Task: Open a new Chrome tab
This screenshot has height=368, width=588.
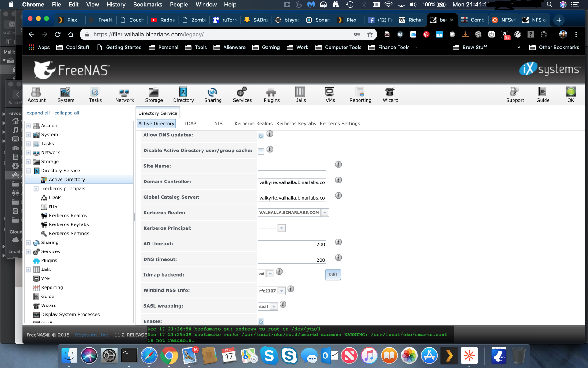Action: tap(559, 20)
